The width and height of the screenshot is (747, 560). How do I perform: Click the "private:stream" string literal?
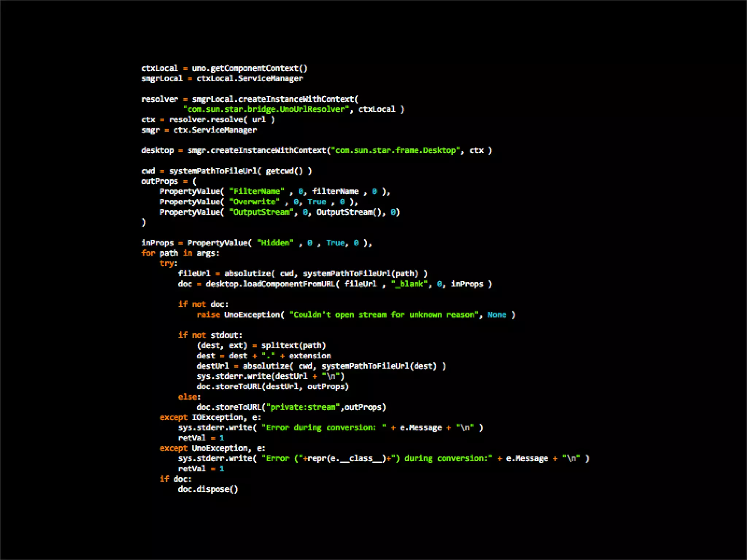(x=302, y=407)
